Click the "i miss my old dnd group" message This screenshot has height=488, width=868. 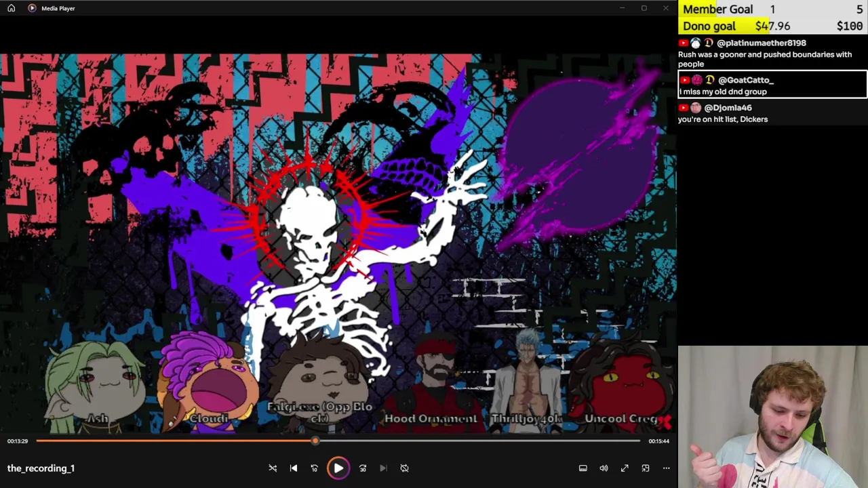723,91
